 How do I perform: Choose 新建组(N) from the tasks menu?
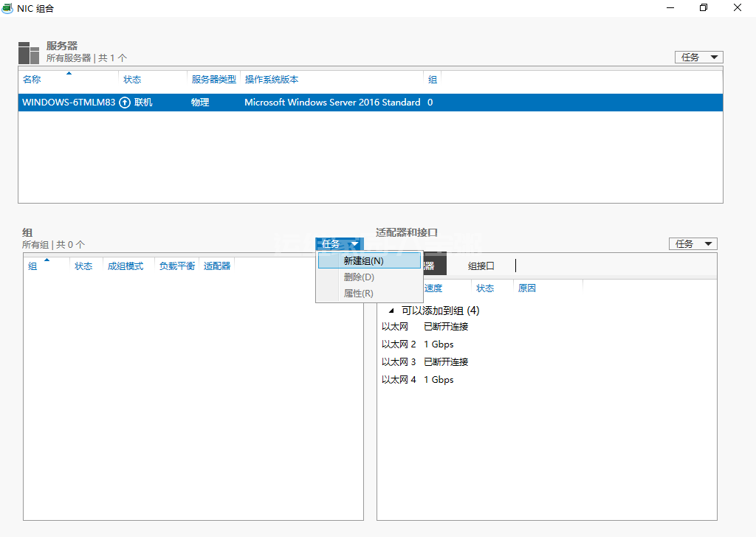363,261
